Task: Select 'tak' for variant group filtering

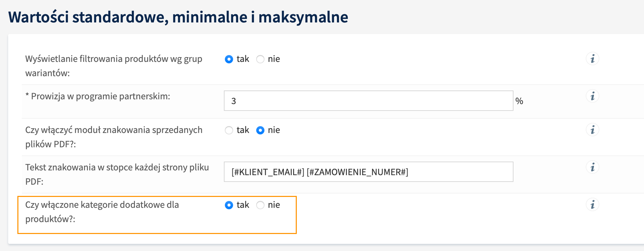Action: [x=229, y=59]
